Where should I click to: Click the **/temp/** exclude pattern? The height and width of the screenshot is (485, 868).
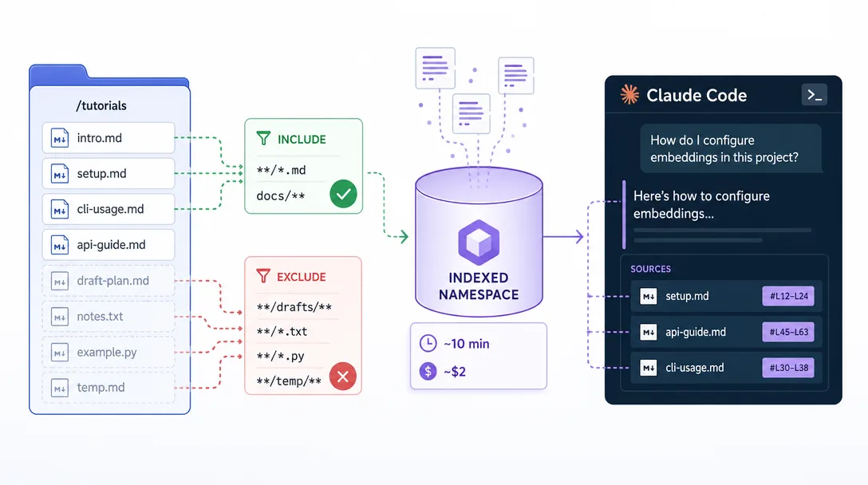point(289,381)
